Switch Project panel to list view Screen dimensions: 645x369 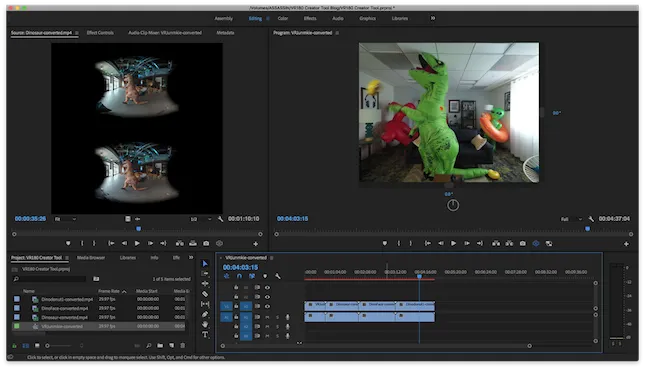pos(26,346)
